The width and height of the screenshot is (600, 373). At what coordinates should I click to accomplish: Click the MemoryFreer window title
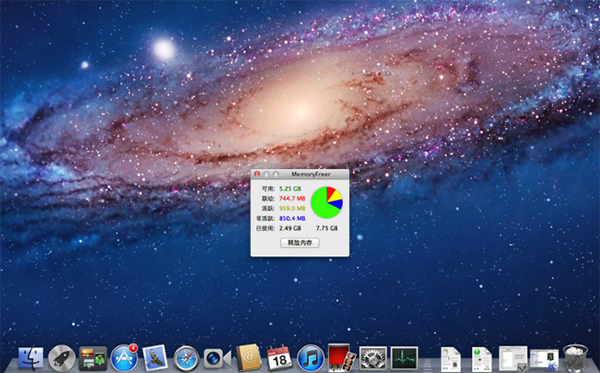[311, 174]
